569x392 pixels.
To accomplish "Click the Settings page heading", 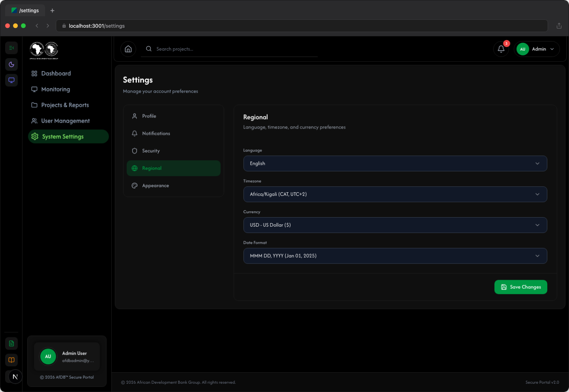I will [x=138, y=80].
